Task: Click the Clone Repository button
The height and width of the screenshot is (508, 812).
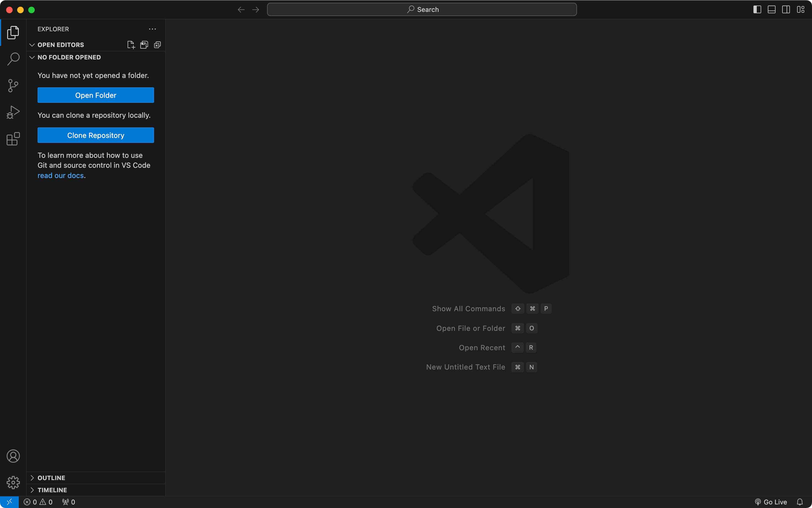Action: pos(96,135)
